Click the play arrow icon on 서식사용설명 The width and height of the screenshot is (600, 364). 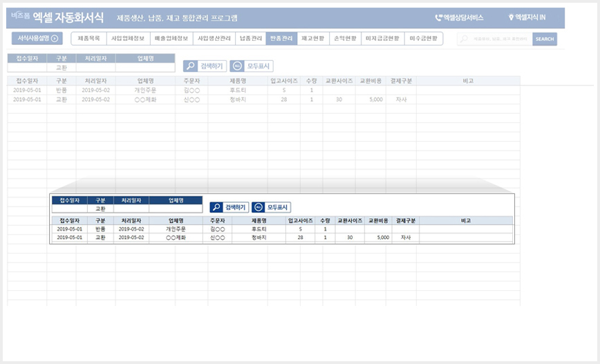coord(55,38)
